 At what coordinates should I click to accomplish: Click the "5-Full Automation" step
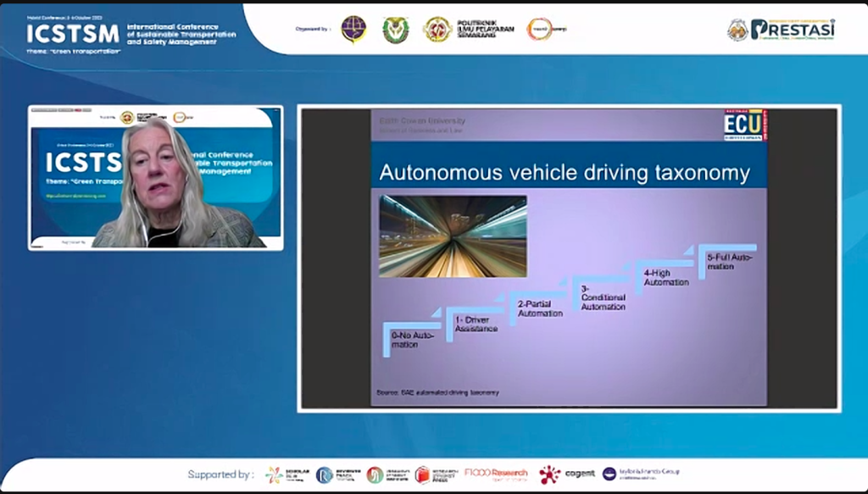[x=729, y=261]
